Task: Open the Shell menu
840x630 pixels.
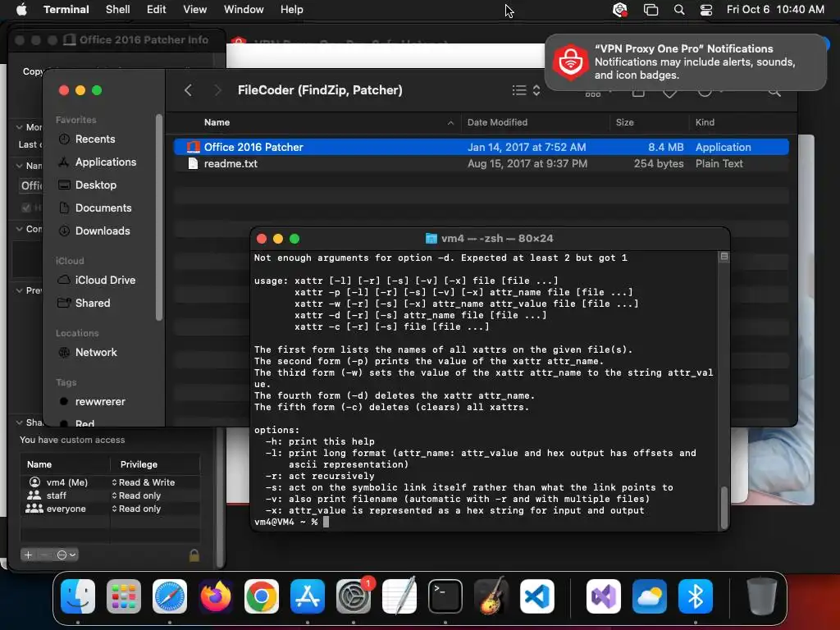Action: click(x=118, y=10)
